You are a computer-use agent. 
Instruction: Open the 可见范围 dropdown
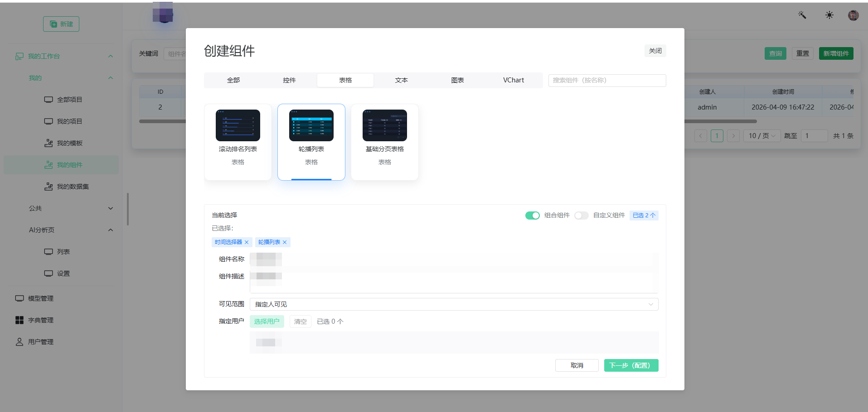[x=454, y=304]
